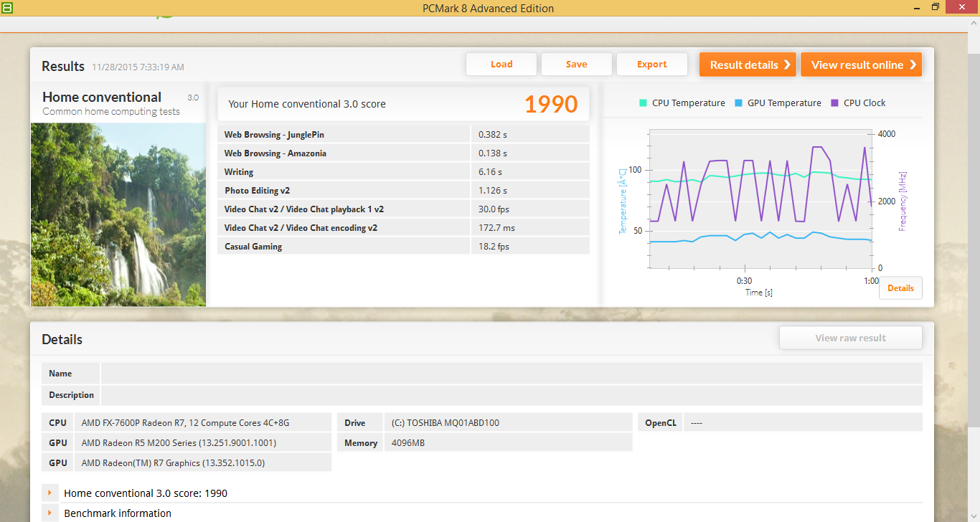Select the Writing test row
The image size is (980, 522).
tap(403, 172)
